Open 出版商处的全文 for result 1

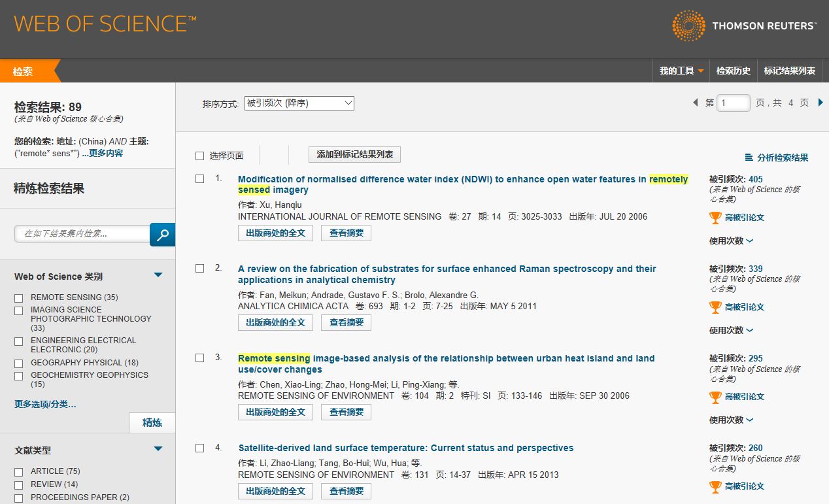coord(275,233)
